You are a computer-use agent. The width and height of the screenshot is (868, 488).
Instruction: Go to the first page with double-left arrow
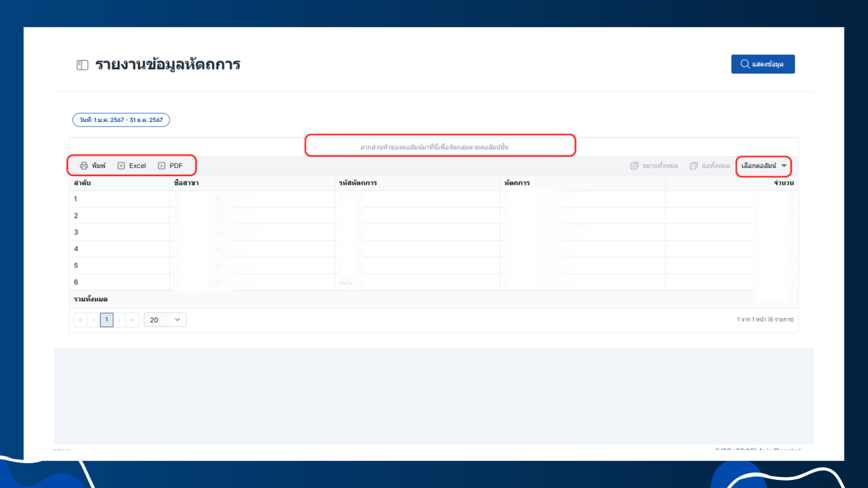click(x=81, y=320)
